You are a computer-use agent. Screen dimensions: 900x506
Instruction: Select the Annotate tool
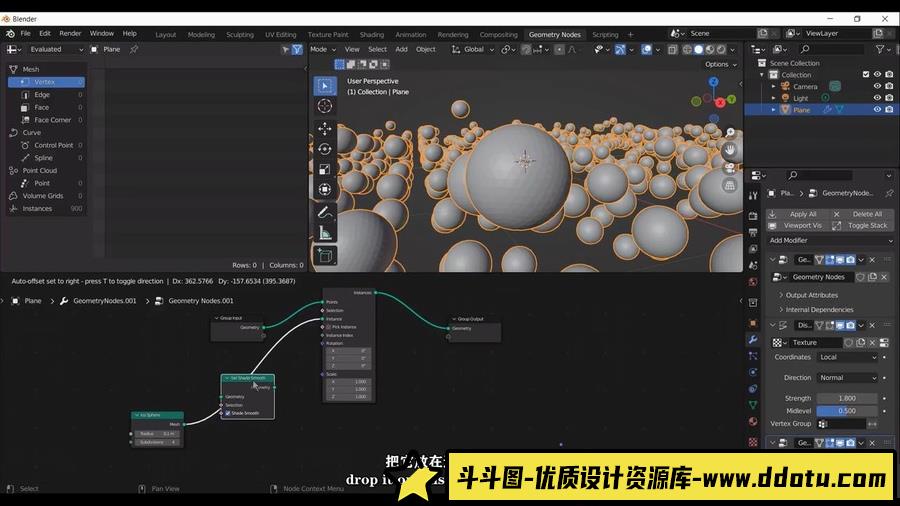(x=325, y=212)
